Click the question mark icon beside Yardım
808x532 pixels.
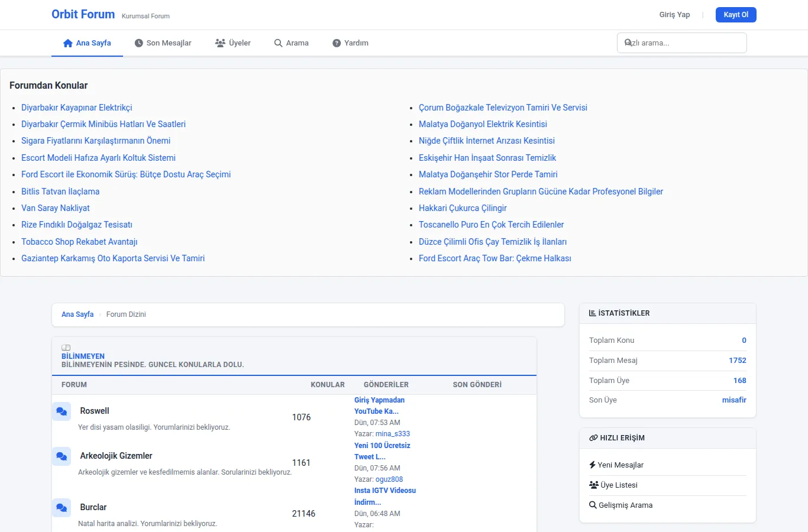tap(337, 43)
